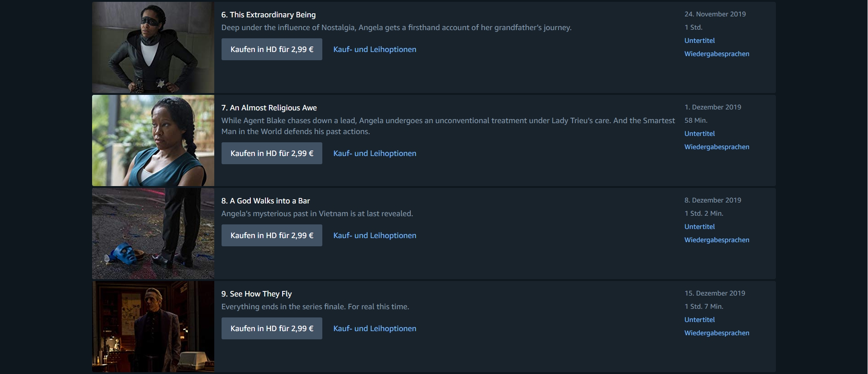View Wiedergabesprachen for episode 8

(x=717, y=240)
